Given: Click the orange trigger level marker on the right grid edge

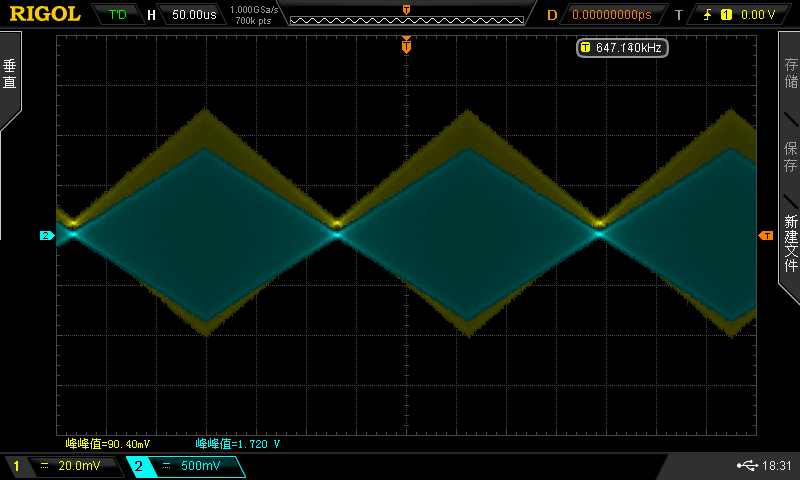Looking at the screenshot, I should (765, 235).
